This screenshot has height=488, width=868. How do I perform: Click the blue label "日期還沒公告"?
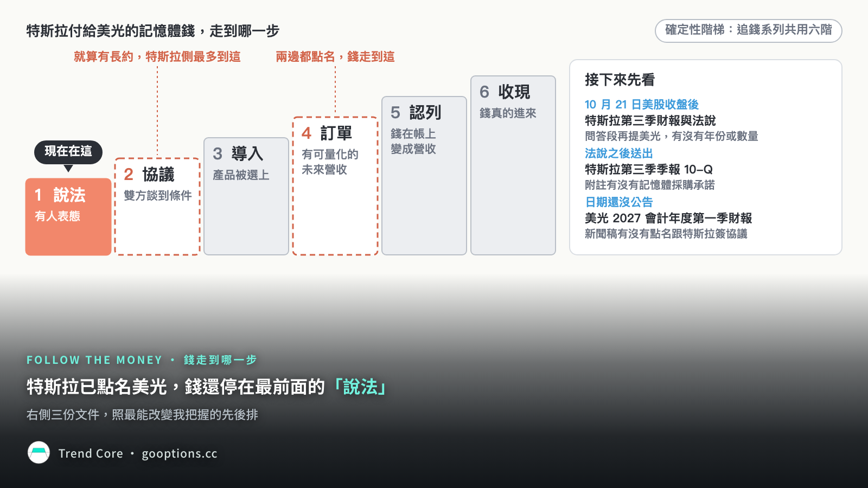pos(619,202)
